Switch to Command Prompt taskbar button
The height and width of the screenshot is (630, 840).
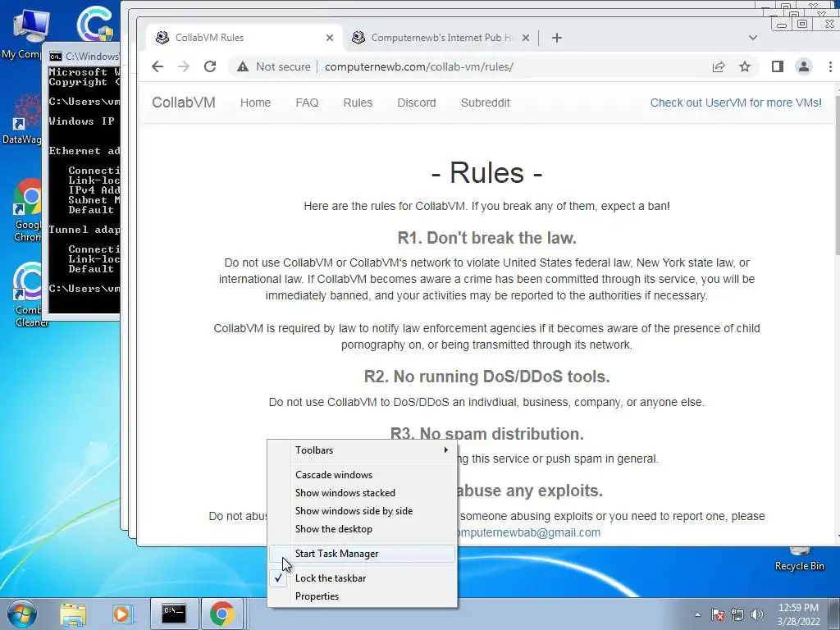pyautogui.click(x=174, y=614)
